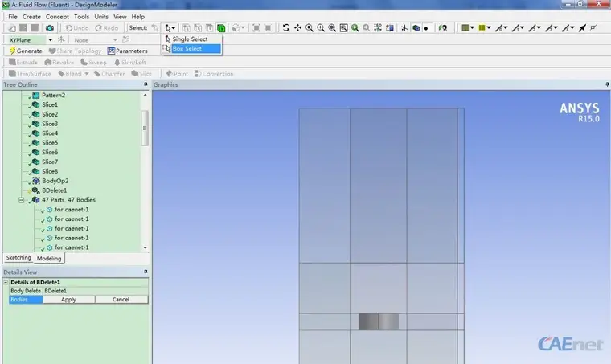
Task: Click Cancel in Bodies row
Action: [121, 300]
